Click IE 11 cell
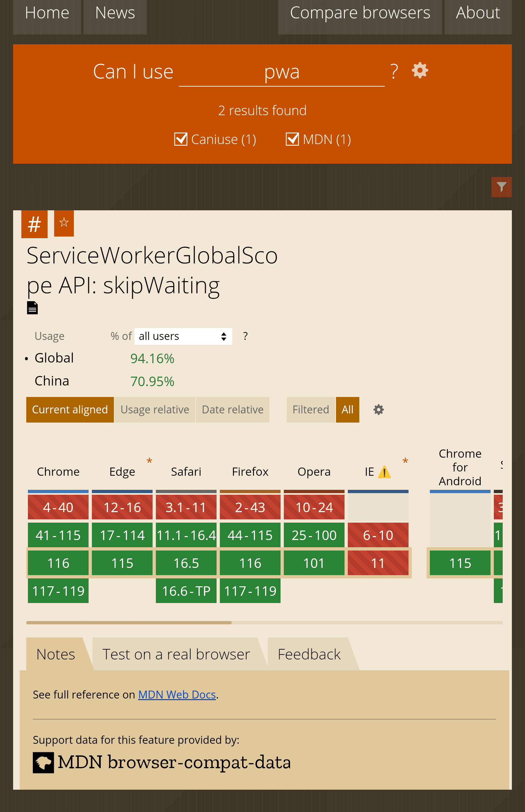This screenshot has height=812, width=525. pyautogui.click(x=378, y=563)
